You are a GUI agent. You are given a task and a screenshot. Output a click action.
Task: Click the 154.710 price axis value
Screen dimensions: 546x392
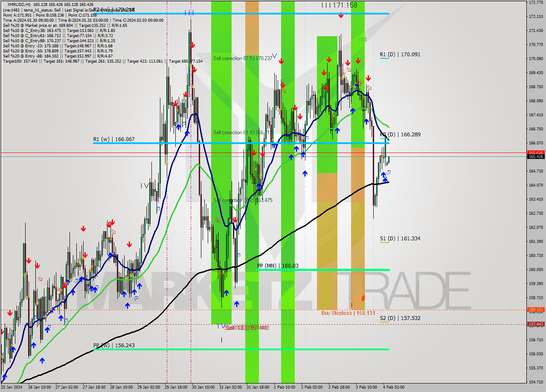pos(536,382)
